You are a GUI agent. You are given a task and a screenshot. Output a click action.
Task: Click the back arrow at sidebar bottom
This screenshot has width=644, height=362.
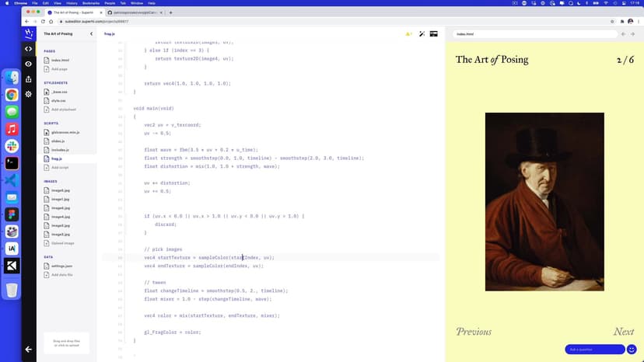click(29, 350)
